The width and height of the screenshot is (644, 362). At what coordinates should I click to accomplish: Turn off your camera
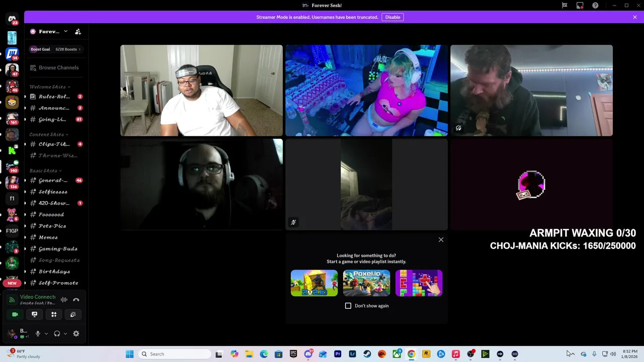point(15,314)
